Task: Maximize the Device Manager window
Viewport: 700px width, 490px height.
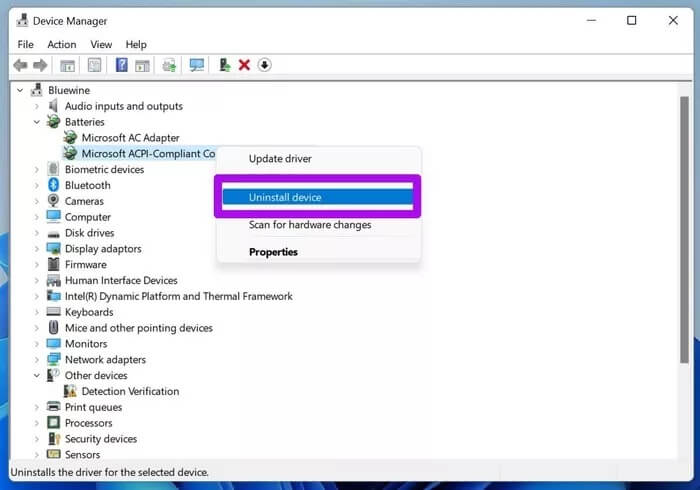Action: tap(631, 21)
